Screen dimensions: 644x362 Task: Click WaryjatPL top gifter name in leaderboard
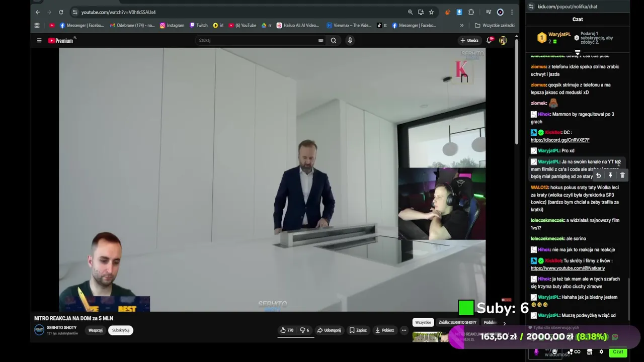coord(559,35)
